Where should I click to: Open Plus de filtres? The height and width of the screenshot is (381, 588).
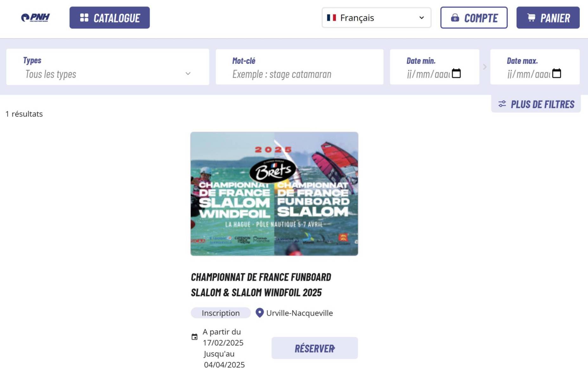tap(536, 104)
